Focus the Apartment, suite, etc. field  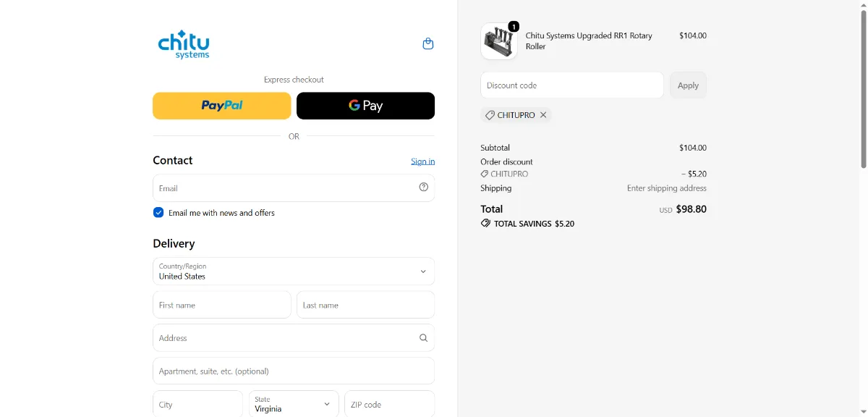coord(294,371)
